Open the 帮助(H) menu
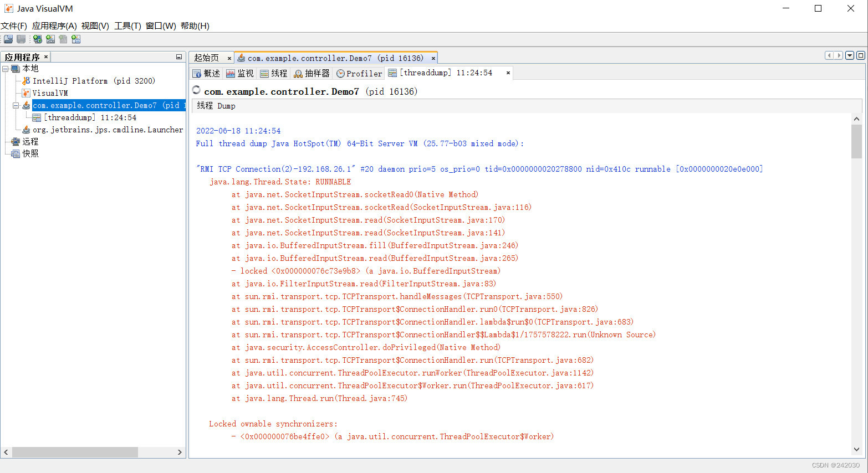 pyautogui.click(x=195, y=26)
